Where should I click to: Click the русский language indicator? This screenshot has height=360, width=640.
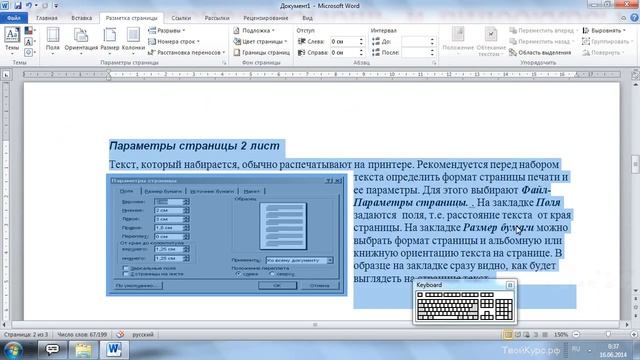coord(143,335)
